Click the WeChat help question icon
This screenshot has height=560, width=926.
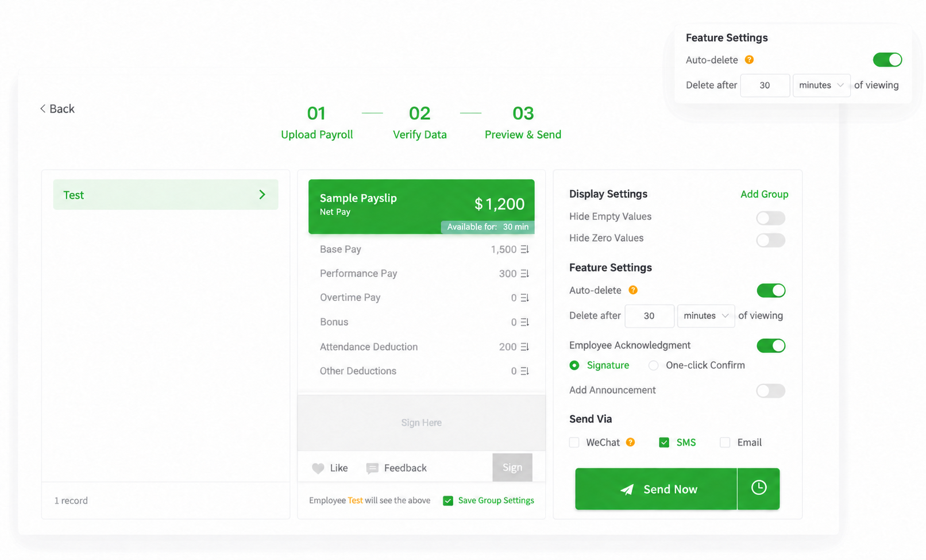(x=630, y=442)
